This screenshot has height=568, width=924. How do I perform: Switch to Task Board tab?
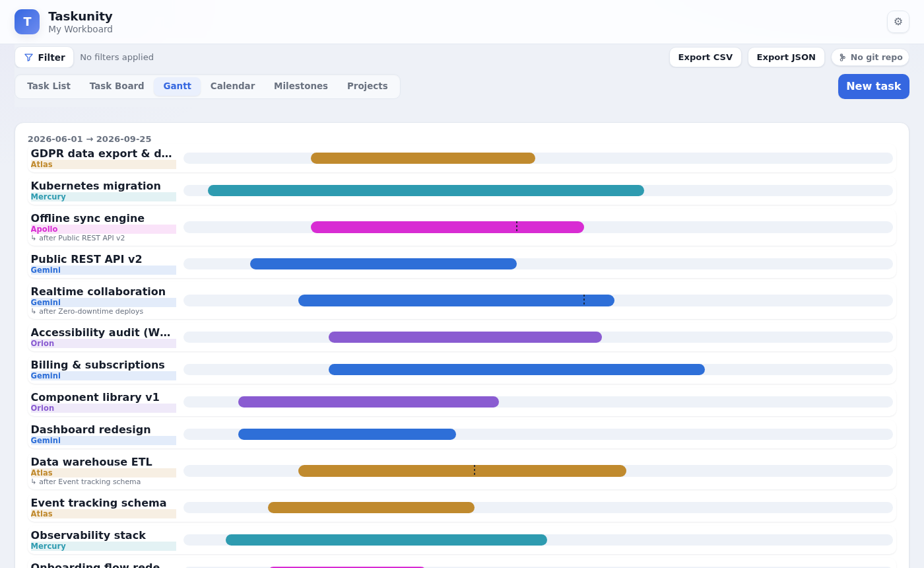coord(117,87)
